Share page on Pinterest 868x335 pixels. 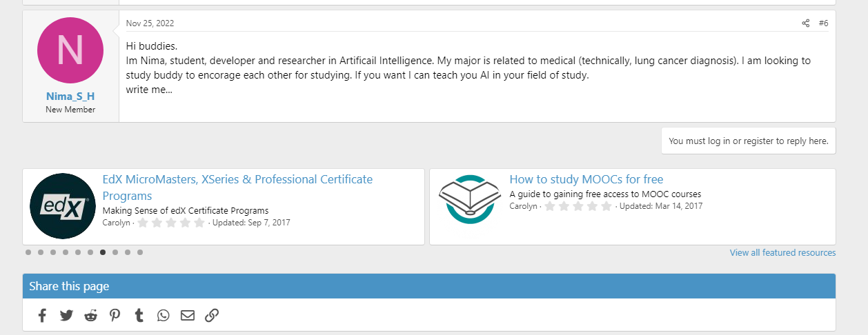pos(115,316)
